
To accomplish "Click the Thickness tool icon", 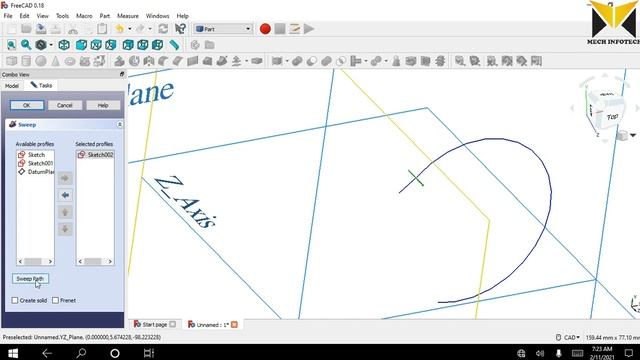I will click(257, 61).
